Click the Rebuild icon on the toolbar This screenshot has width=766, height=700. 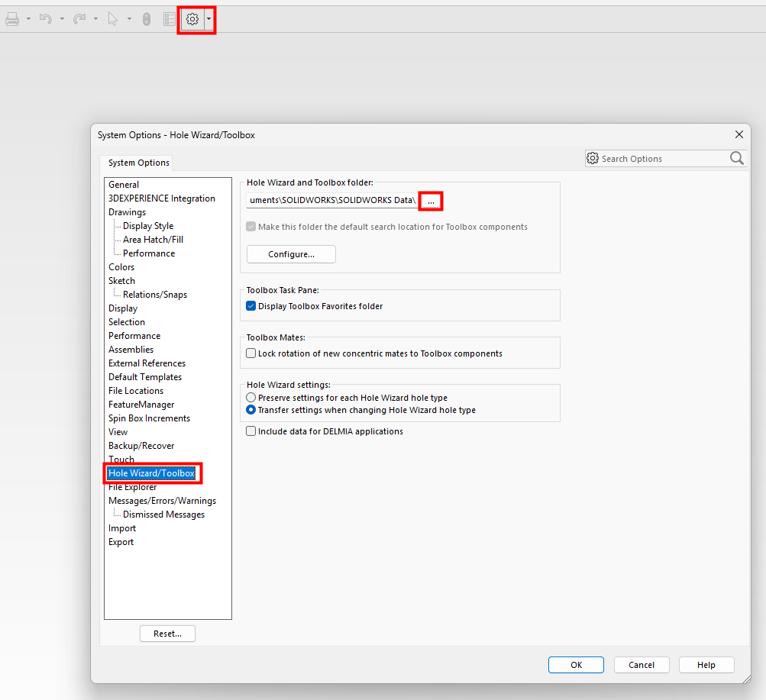tap(146, 19)
